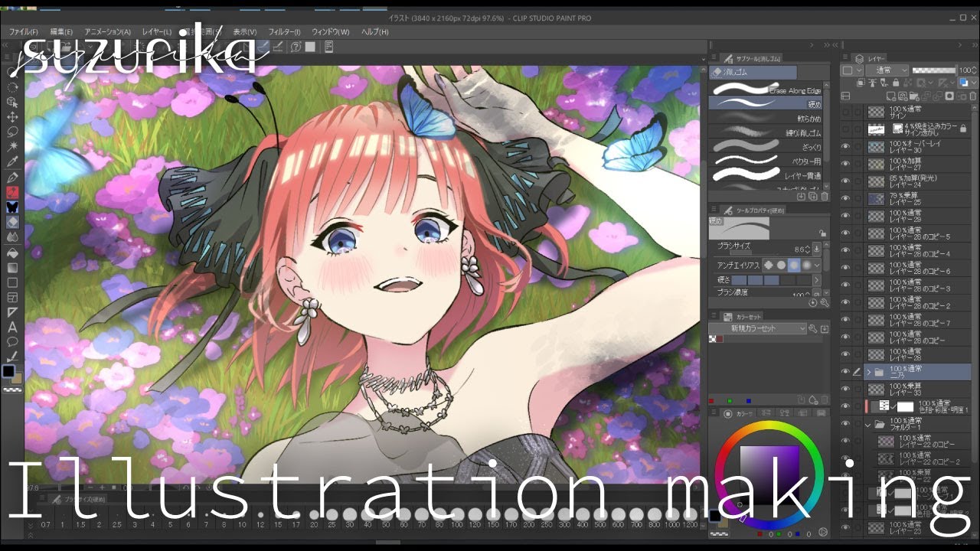The height and width of the screenshot is (551, 980).
Task: Hide layer レイヤー 29 with eye icon
Action: click(846, 216)
